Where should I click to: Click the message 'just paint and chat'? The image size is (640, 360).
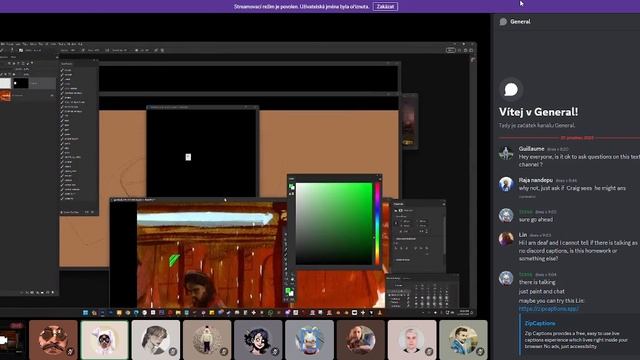tap(541, 291)
